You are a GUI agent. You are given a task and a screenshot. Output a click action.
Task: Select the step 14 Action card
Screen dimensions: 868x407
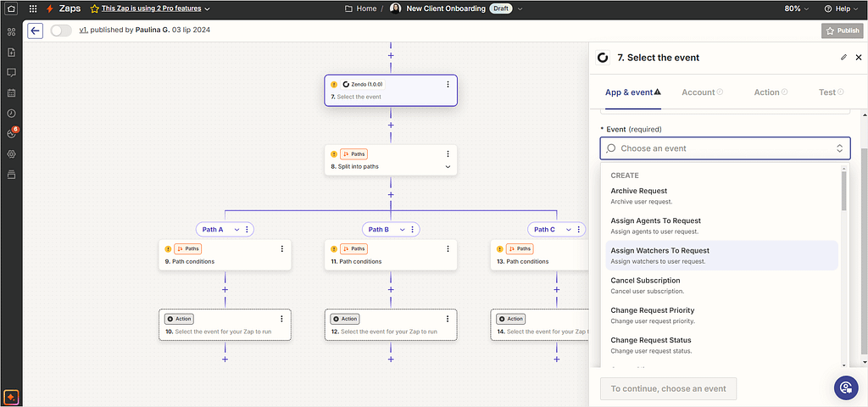coord(540,325)
